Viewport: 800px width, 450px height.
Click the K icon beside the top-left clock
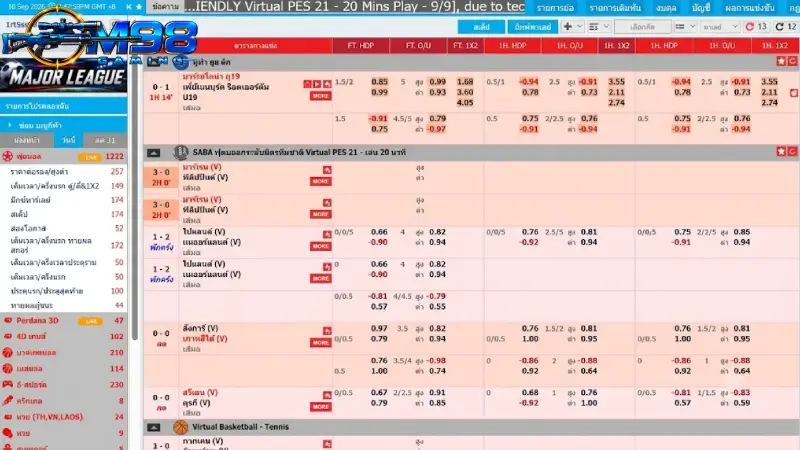point(129,7)
